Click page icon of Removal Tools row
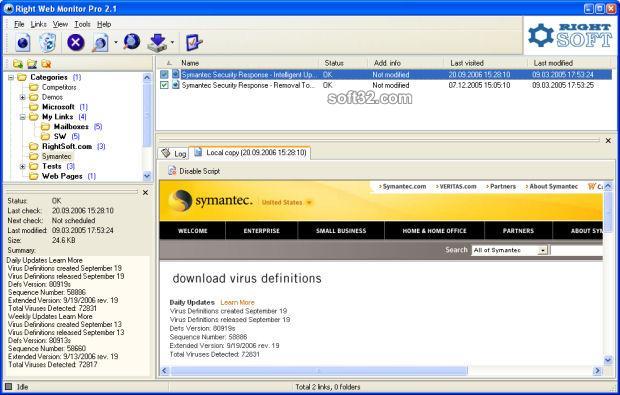620x395 pixels. (x=176, y=85)
